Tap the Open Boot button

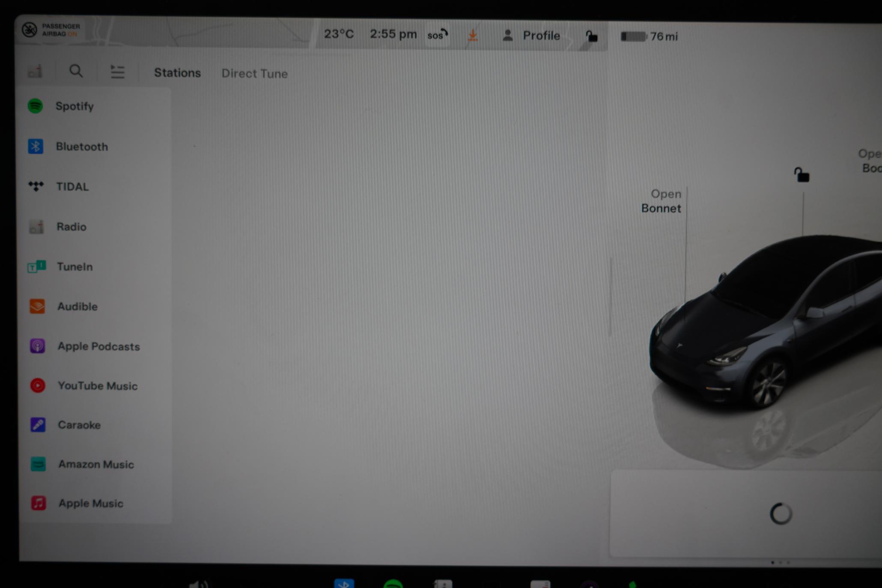[870, 161]
